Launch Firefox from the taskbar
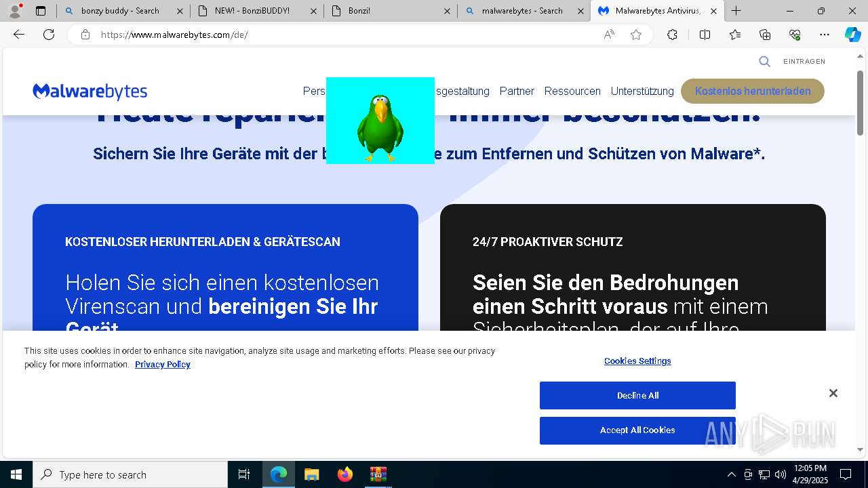868x488 pixels. point(344,474)
